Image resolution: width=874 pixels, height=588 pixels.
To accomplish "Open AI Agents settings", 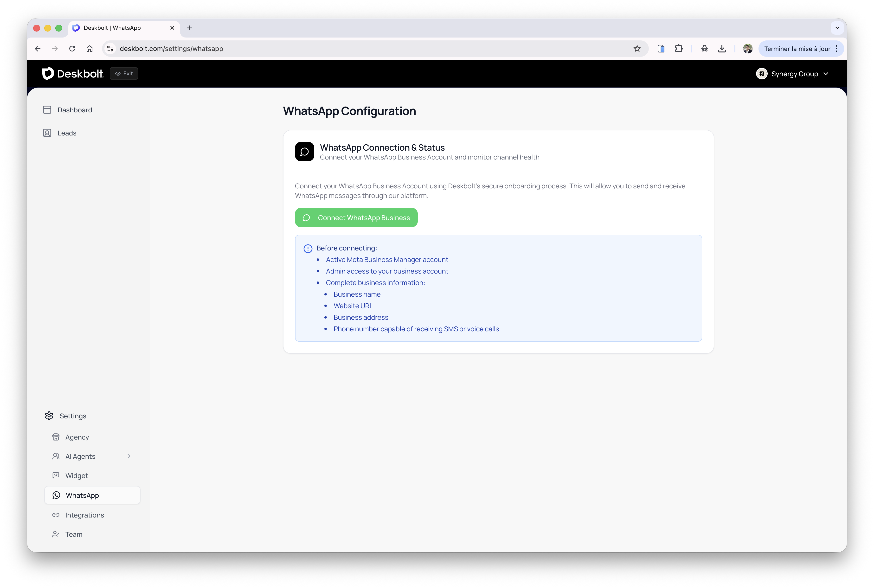I will (80, 456).
